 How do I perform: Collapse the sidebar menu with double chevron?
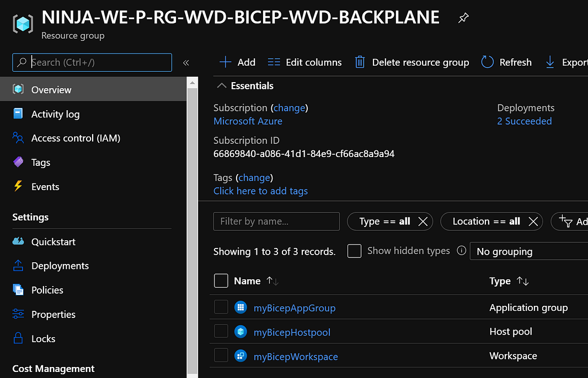(x=186, y=63)
